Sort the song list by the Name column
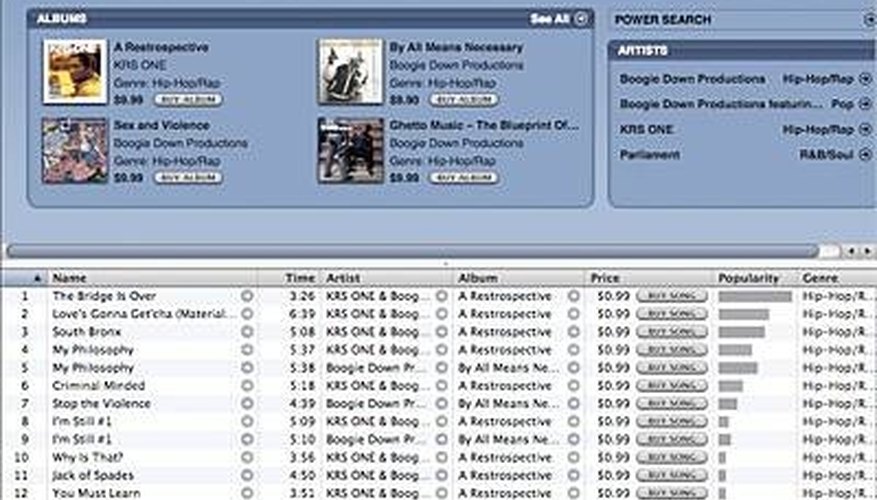Image resolution: width=877 pixels, height=500 pixels. [152, 278]
